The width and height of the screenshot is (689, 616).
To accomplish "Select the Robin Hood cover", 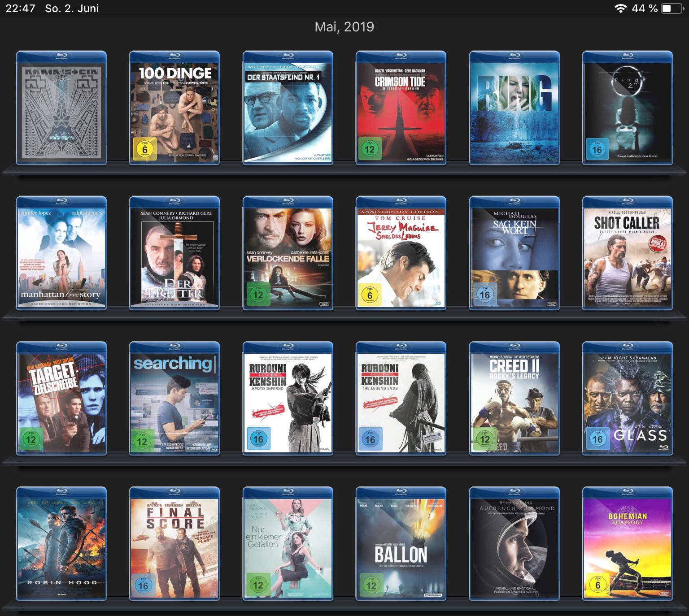I will tap(61, 544).
